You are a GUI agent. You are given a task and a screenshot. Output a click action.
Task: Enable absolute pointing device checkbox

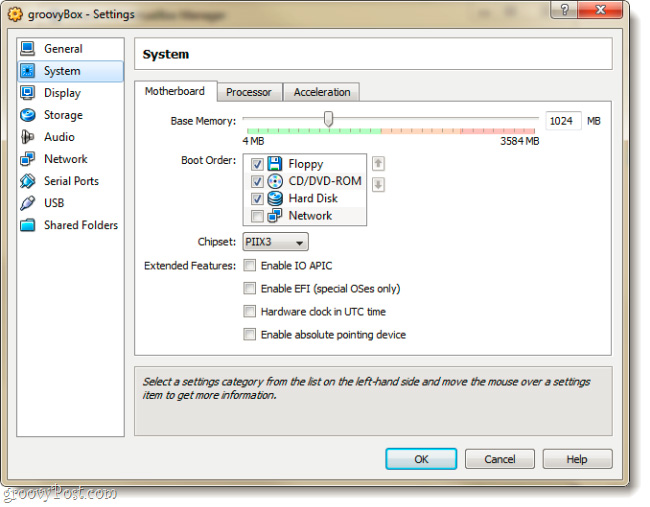[250, 334]
